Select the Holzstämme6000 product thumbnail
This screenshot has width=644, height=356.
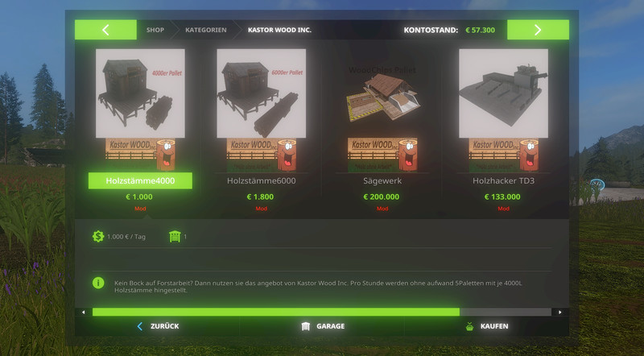(x=261, y=93)
